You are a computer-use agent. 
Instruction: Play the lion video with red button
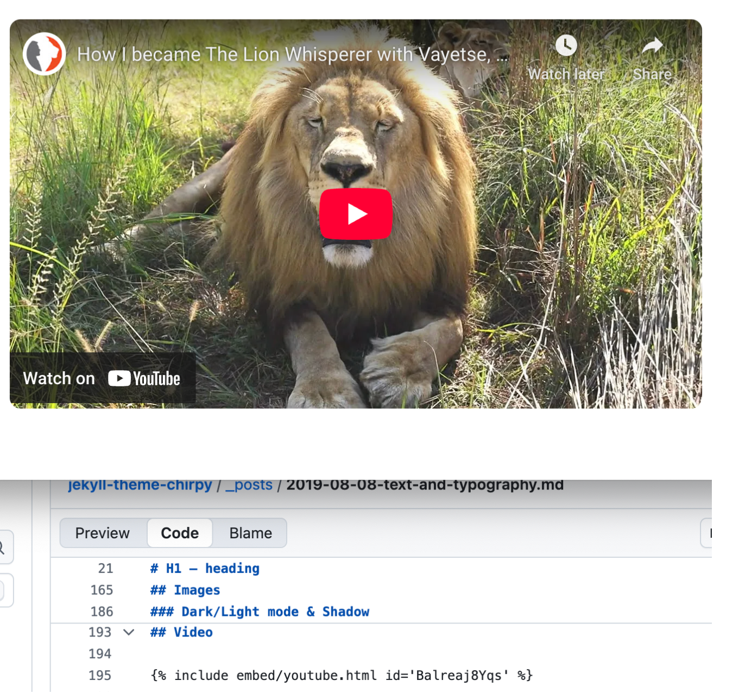tap(356, 214)
